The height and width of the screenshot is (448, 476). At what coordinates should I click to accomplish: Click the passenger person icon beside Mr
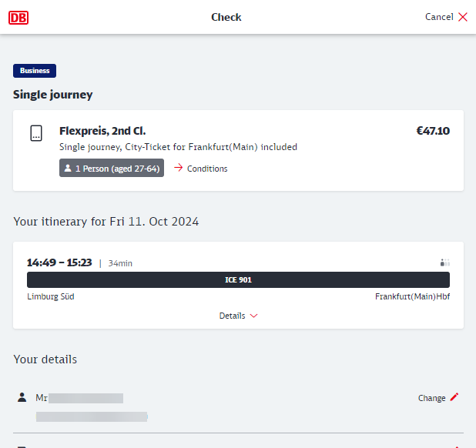coord(22,397)
